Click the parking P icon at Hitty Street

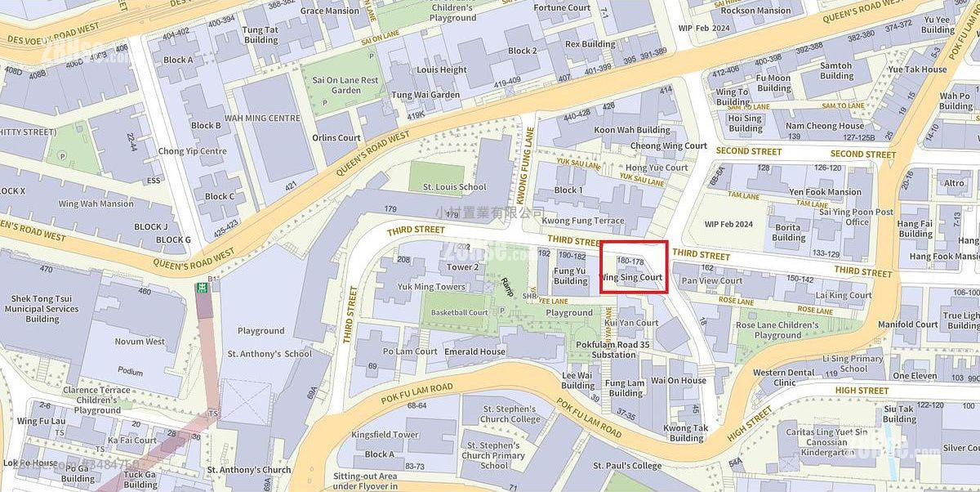(x=61, y=156)
